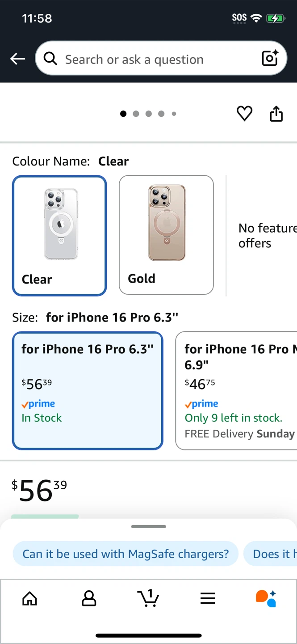This screenshot has width=297, height=644.
Task: Open the account profile tab
Action: 89,598
